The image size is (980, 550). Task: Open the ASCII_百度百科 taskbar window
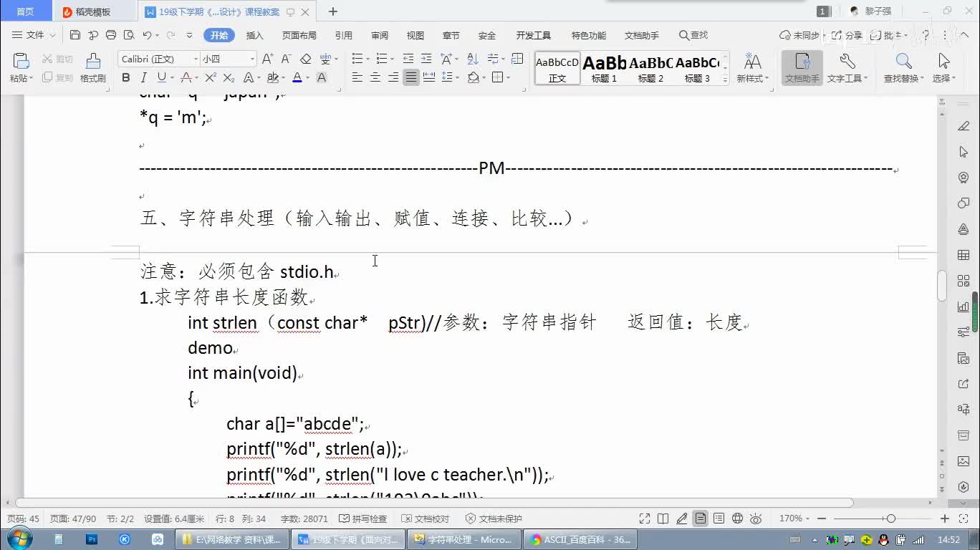coord(579,539)
